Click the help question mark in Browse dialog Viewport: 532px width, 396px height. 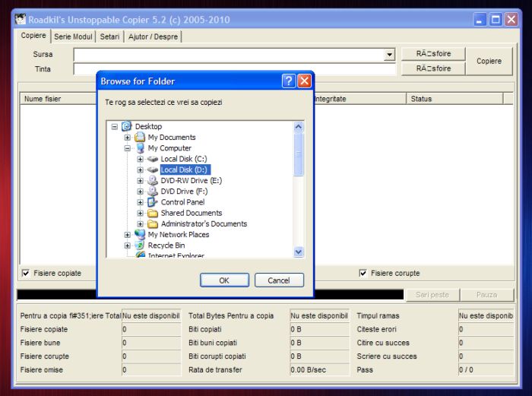click(x=288, y=81)
